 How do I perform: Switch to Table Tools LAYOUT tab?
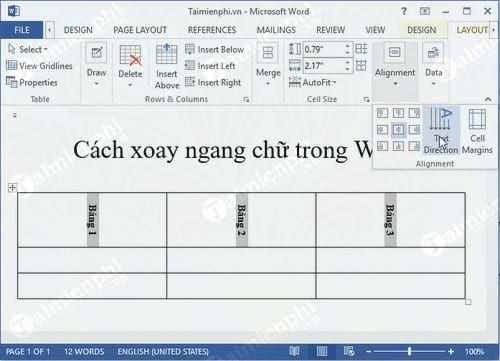[472, 30]
